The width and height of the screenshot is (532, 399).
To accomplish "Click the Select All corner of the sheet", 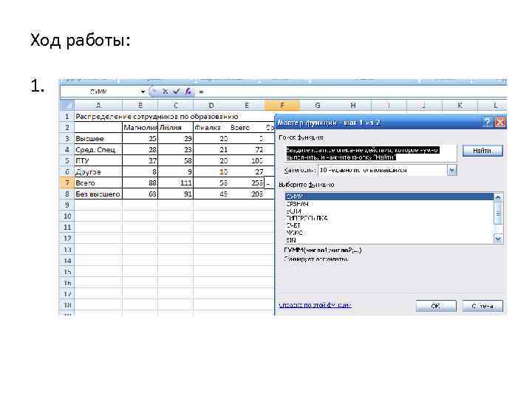I will point(66,105).
